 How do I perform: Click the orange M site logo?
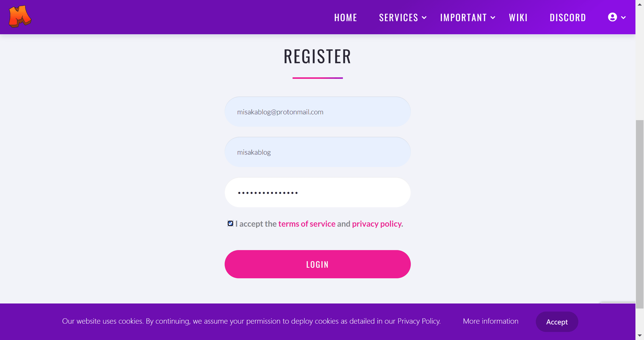click(20, 17)
